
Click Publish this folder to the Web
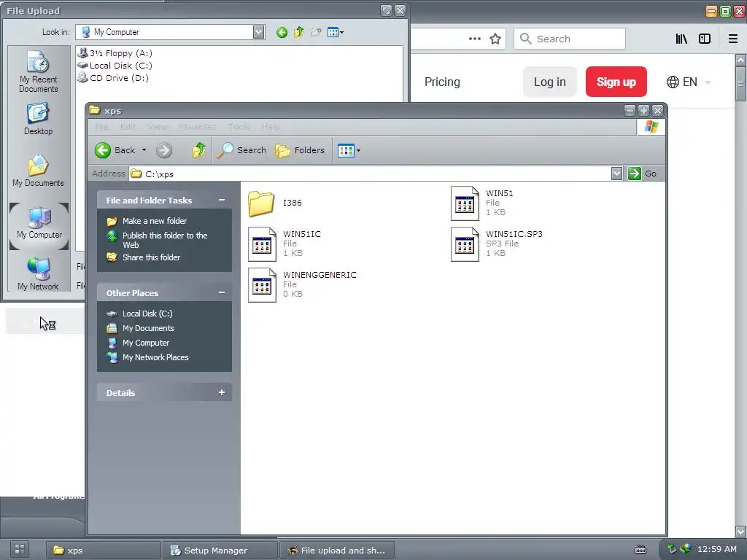tap(165, 240)
